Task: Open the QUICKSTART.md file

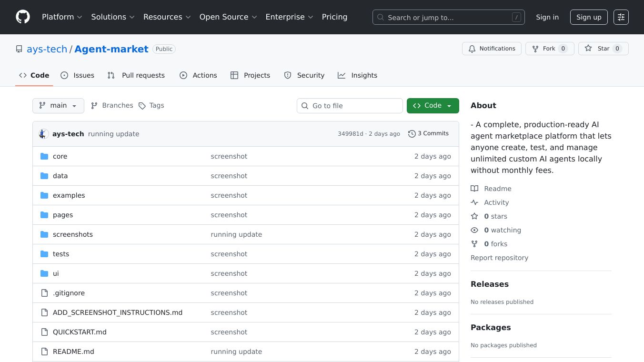Action: click(x=80, y=332)
